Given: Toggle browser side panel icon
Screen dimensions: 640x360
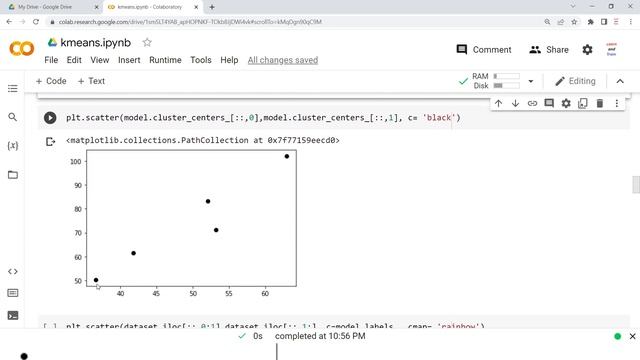Looking at the screenshot, I should (x=604, y=22).
